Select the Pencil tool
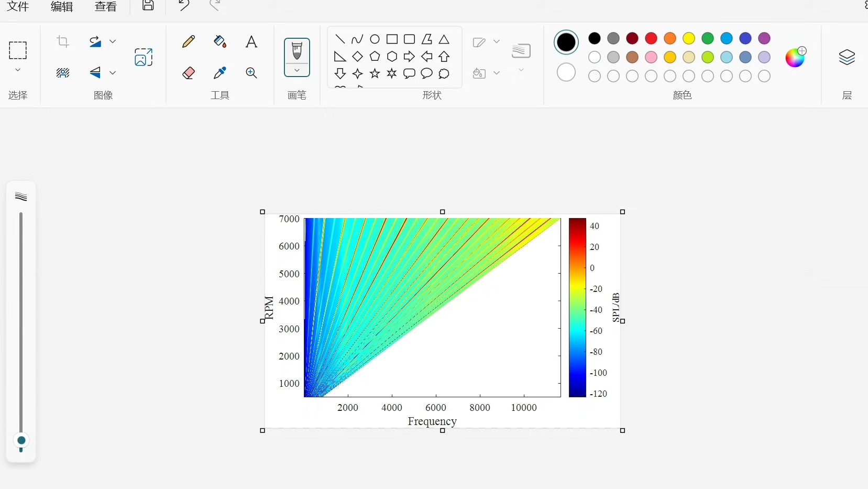868x489 pixels. 188,42
